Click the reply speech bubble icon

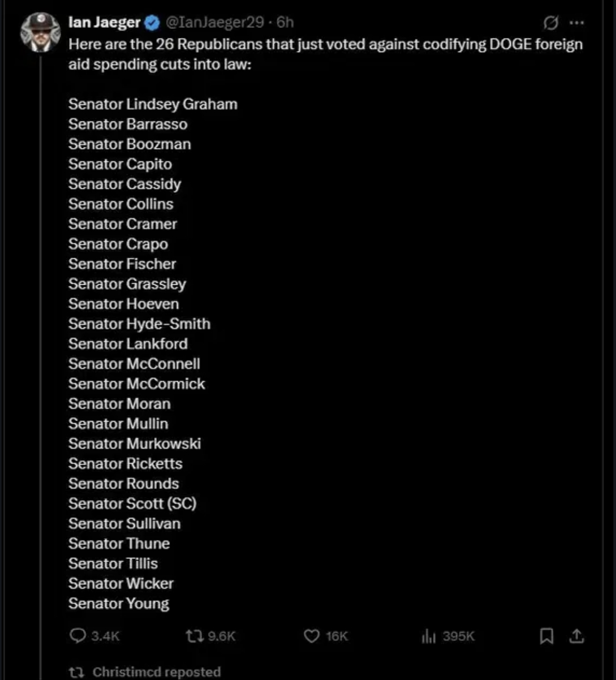pyautogui.click(x=77, y=636)
